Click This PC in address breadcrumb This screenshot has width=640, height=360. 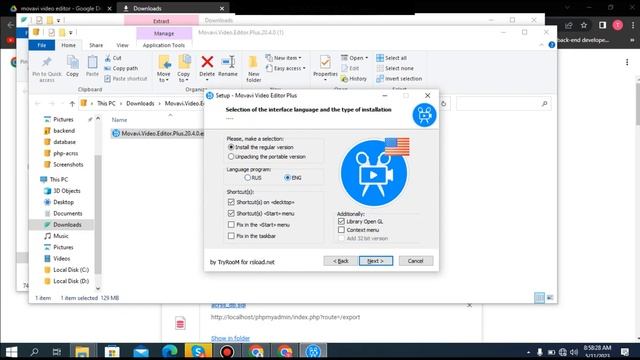106,104
